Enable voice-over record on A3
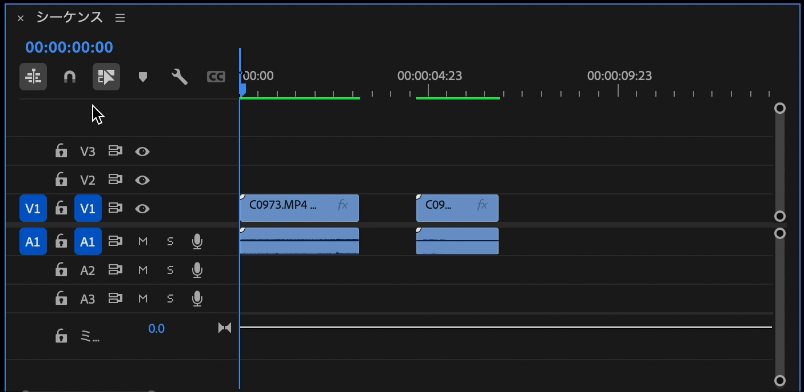Viewport: 804px width, 392px height. [x=197, y=298]
